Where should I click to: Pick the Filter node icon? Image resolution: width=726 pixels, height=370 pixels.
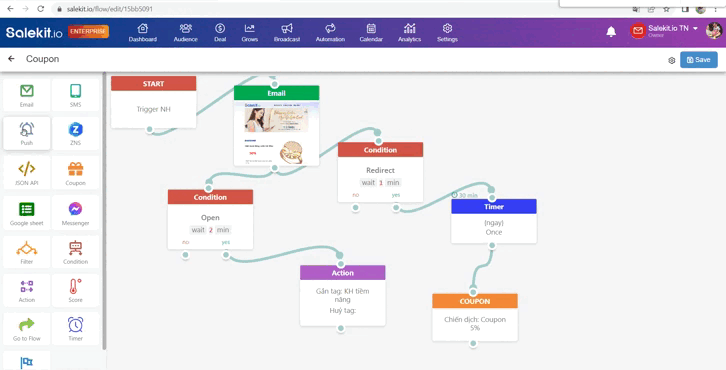(27, 248)
